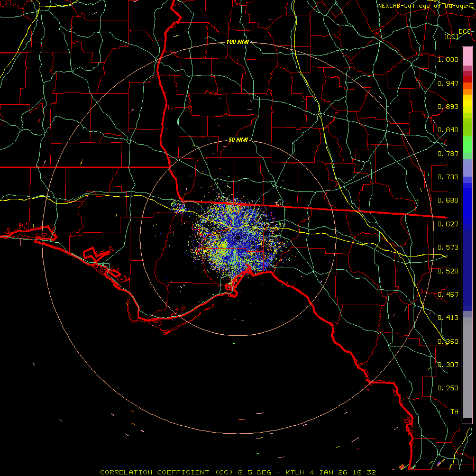Select the 0.680 scale value
Viewport: 476px width, 476px height.
coord(448,200)
